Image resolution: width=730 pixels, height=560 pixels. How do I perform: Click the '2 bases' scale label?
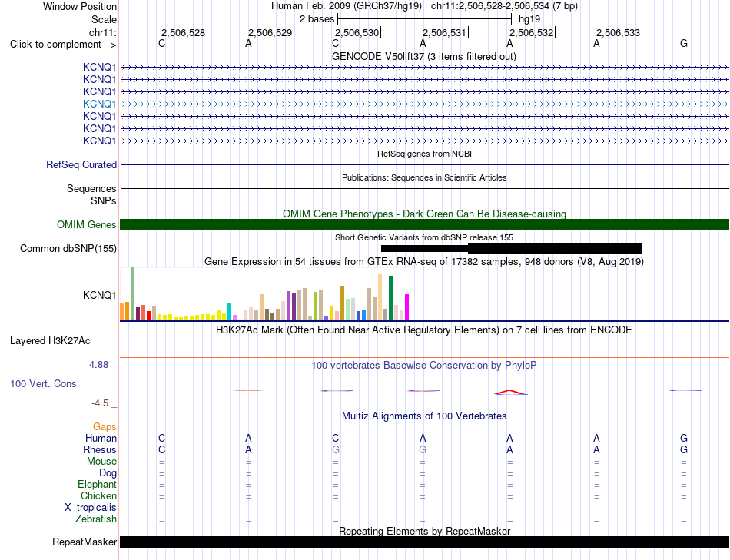pos(317,19)
